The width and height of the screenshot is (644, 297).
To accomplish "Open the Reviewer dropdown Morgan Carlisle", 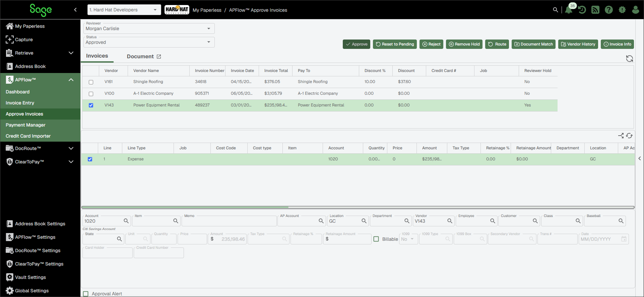I will (149, 28).
